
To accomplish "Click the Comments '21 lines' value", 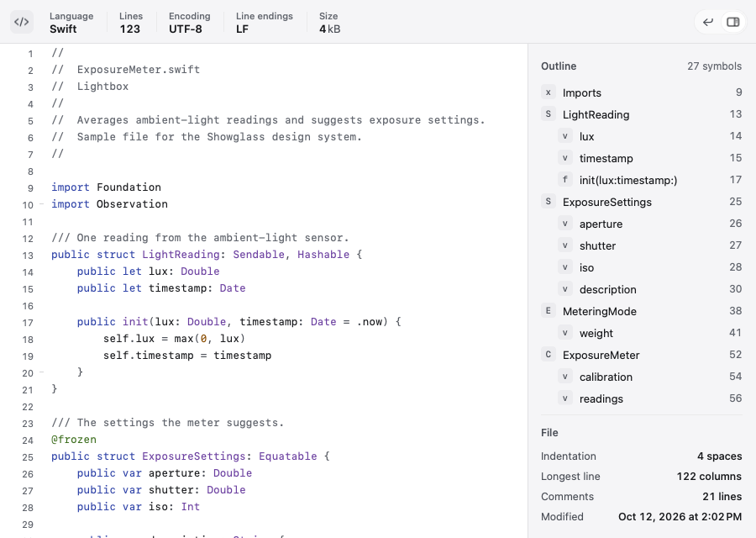I will click(x=722, y=497).
